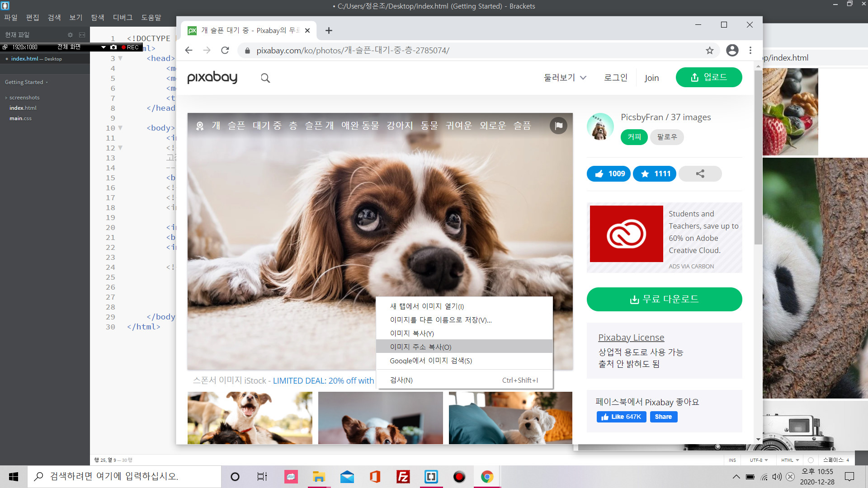Open Chrome's three-dot menu
The height and width of the screenshot is (488, 868).
pyautogui.click(x=750, y=50)
